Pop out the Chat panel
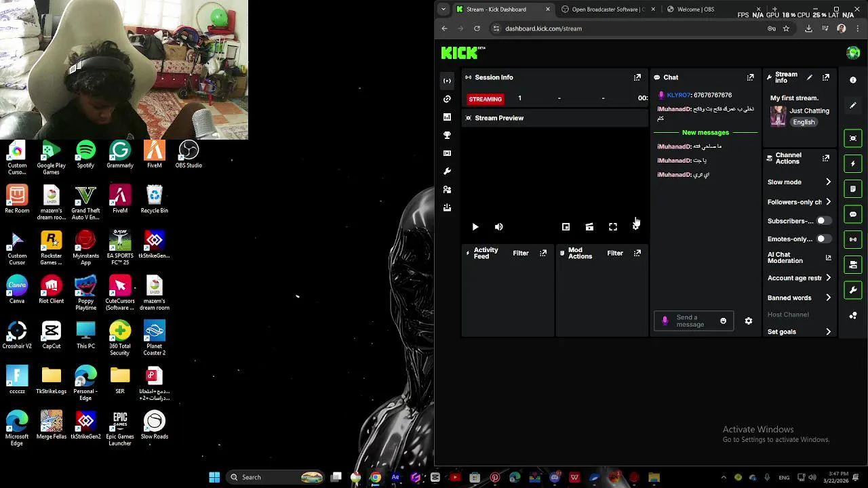 [x=750, y=77]
